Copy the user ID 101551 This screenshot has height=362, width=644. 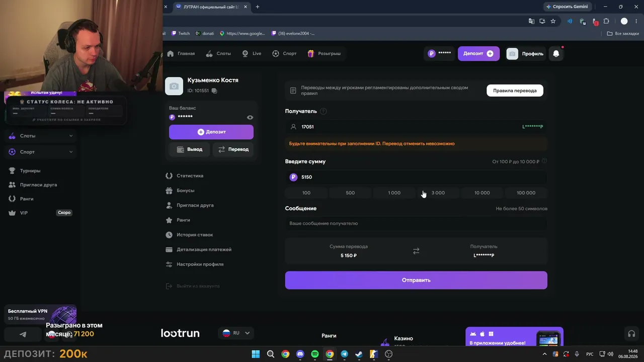[214, 91]
